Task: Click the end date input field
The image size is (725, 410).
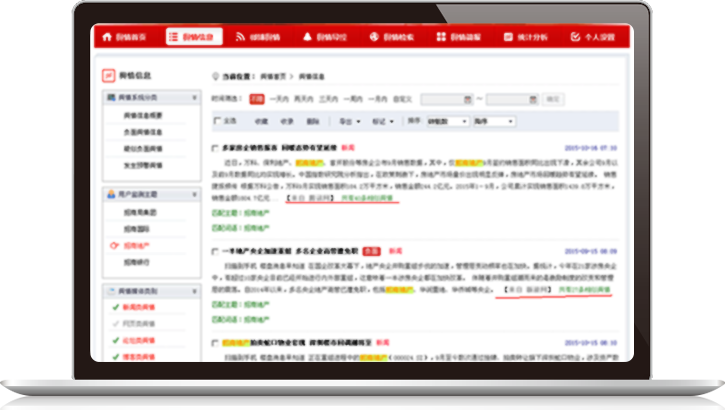Action: click(x=512, y=99)
